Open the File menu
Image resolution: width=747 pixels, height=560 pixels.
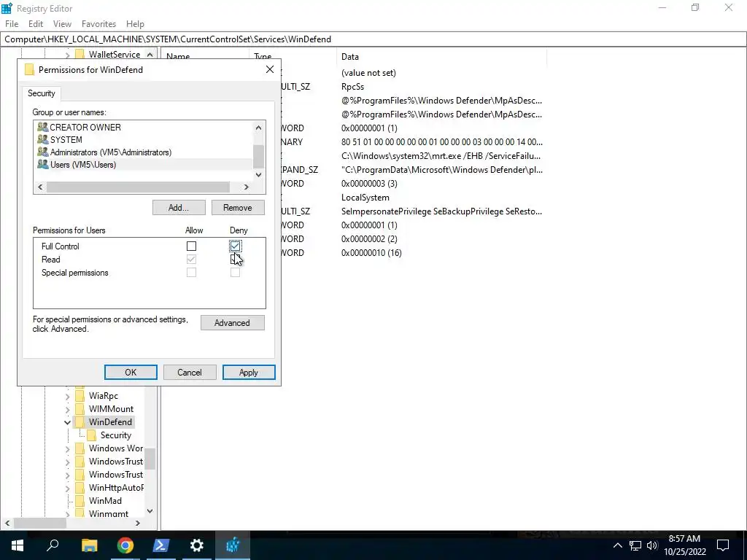point(12,24)
